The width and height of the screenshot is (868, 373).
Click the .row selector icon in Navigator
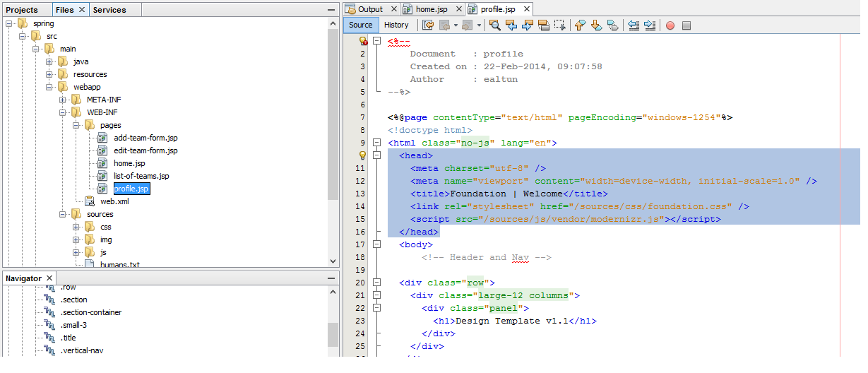(49, 287)
